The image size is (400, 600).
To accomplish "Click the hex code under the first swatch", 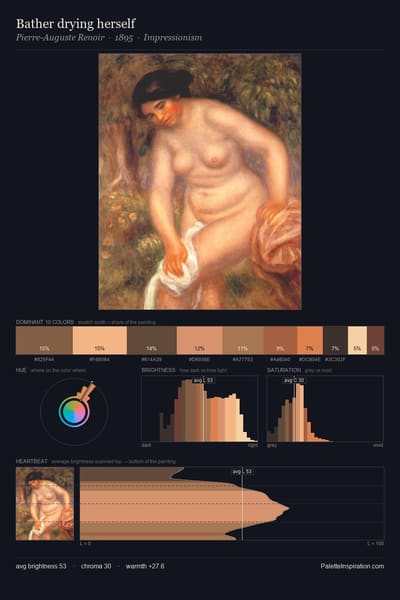I will (x=44, y=360).
